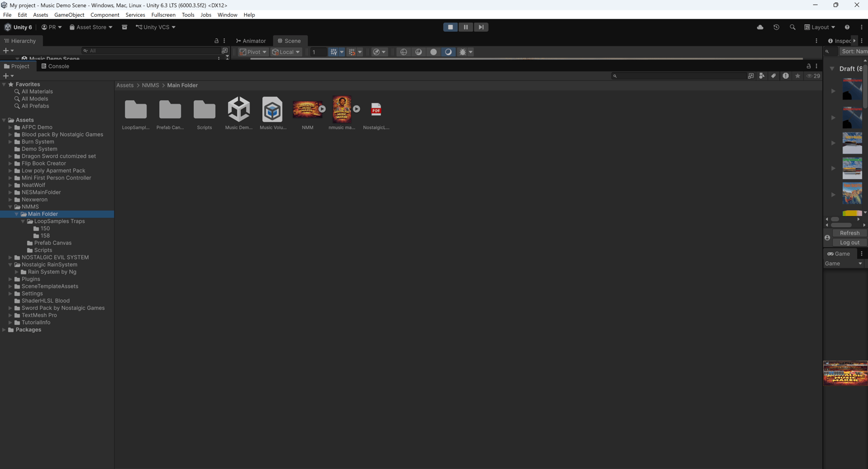Play the nmusic ma... clip preview
Viewport: 868px width, 469px height.
356,109
